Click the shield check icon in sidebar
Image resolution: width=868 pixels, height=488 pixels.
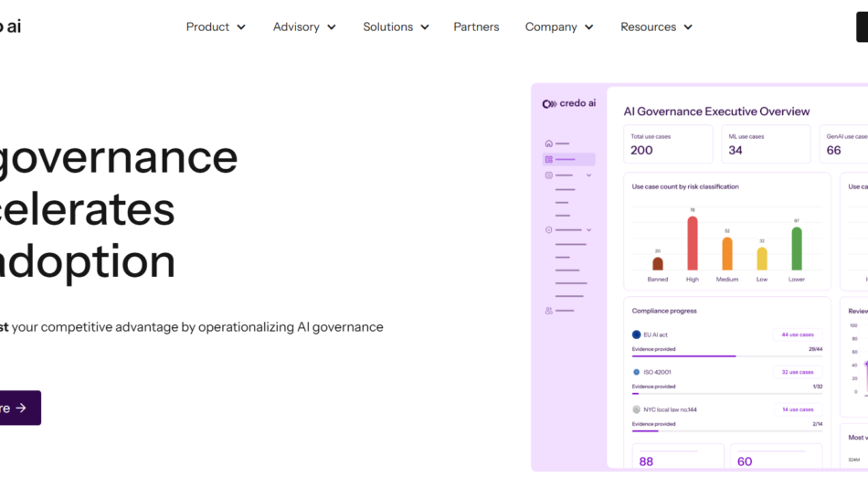(548, 230)
